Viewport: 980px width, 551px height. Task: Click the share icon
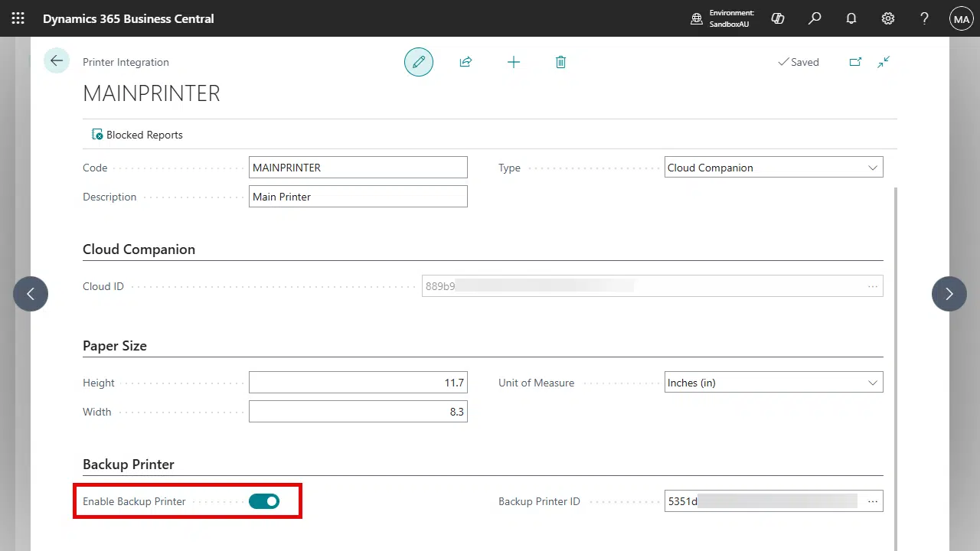pos(465,62)
